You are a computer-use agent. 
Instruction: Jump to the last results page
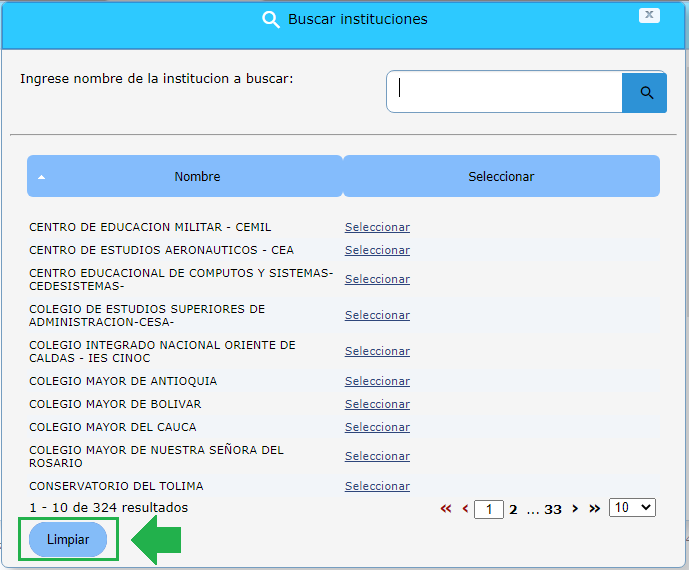click(594, 509)
